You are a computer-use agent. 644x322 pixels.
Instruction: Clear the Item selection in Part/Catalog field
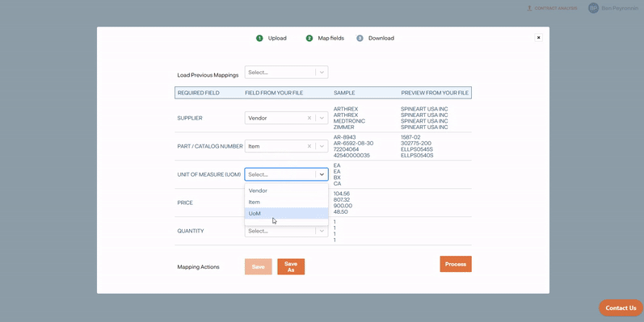309,146
